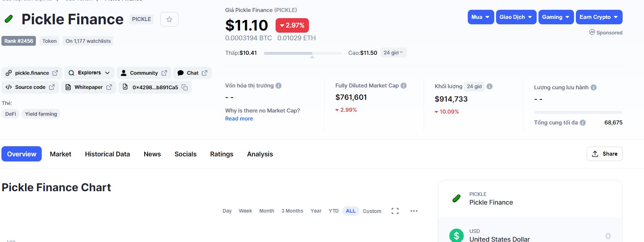644x242 pixels.
Task: Follow the Read more link
Action: [239, 119]
